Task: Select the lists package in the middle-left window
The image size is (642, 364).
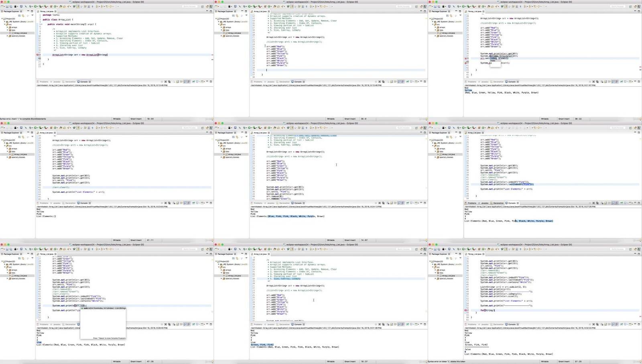Action: [12, 151]
